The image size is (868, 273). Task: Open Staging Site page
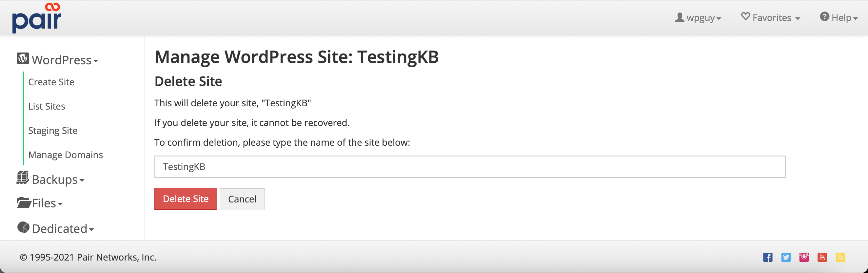click(53, 131)
